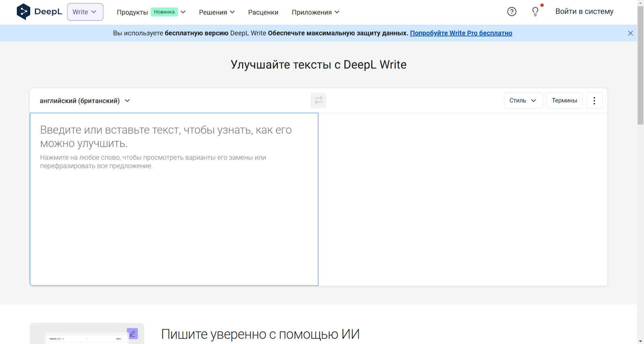Image resolution: width=644 pixels, height=344 pixels.
Task: Click inside the text input area
Action: coord(174,199)
